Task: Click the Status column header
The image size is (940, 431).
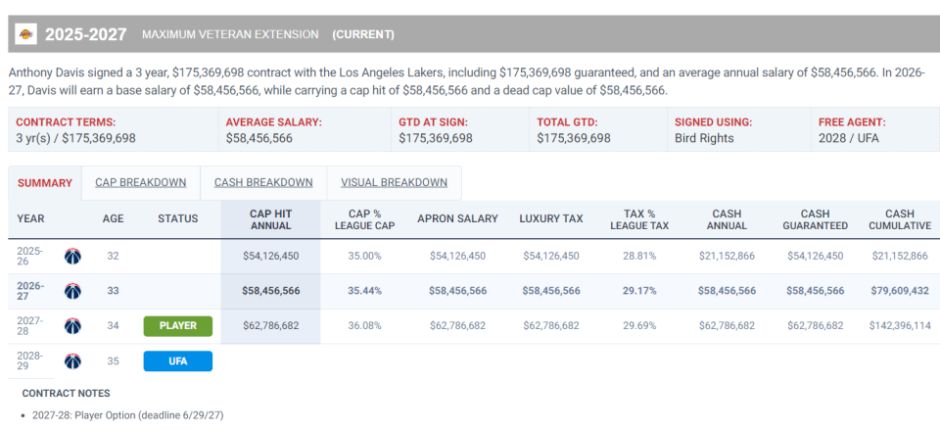Action: (178, 219)
